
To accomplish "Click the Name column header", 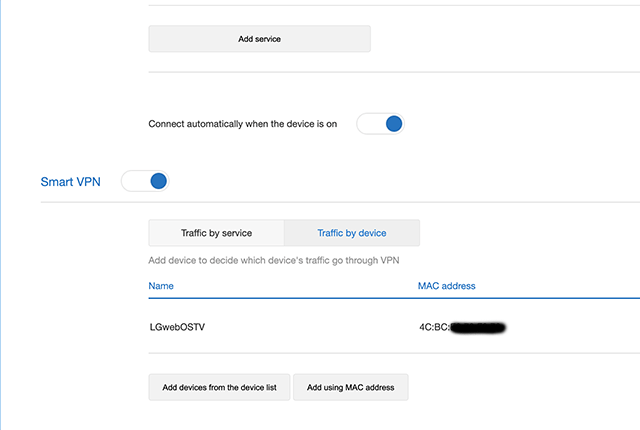I will (161, 286).
